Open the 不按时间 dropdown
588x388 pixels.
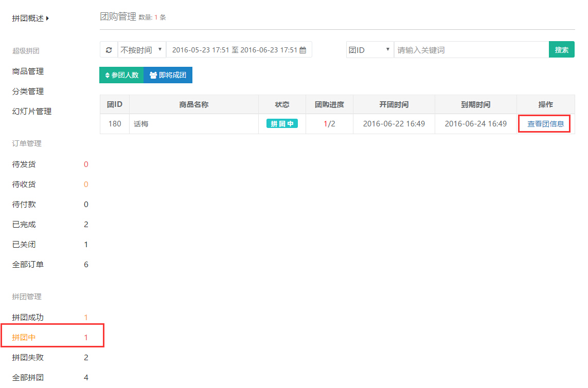click(141, 50)
